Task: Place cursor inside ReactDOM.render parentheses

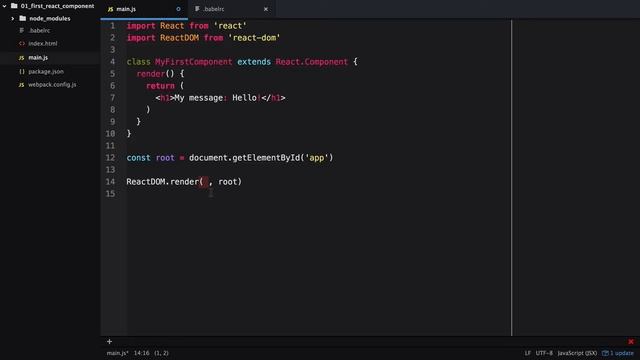Action: click(x=206, y=182)
